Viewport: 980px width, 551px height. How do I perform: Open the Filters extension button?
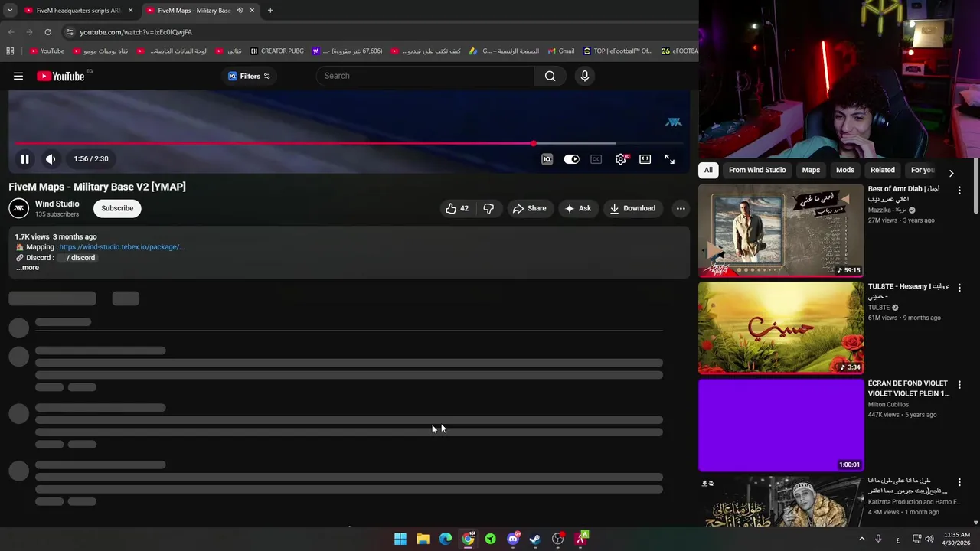(x=250, y=76)
